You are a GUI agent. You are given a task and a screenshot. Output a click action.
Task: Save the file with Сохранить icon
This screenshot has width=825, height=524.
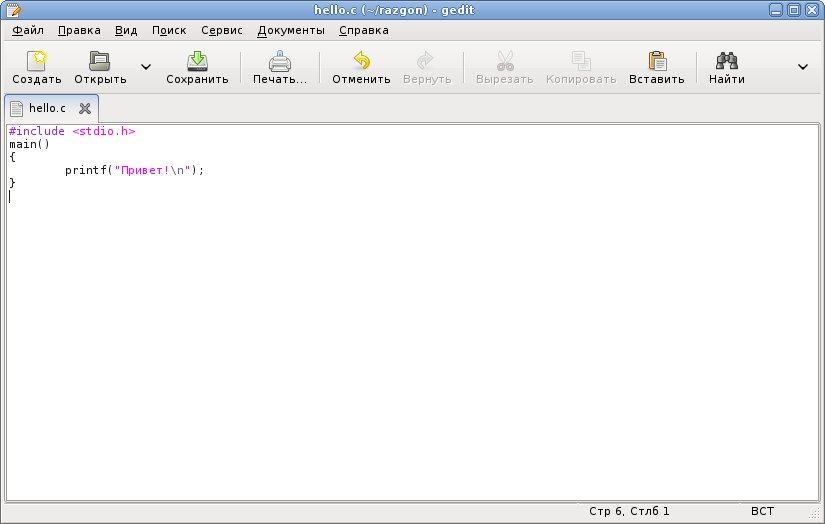197,61
